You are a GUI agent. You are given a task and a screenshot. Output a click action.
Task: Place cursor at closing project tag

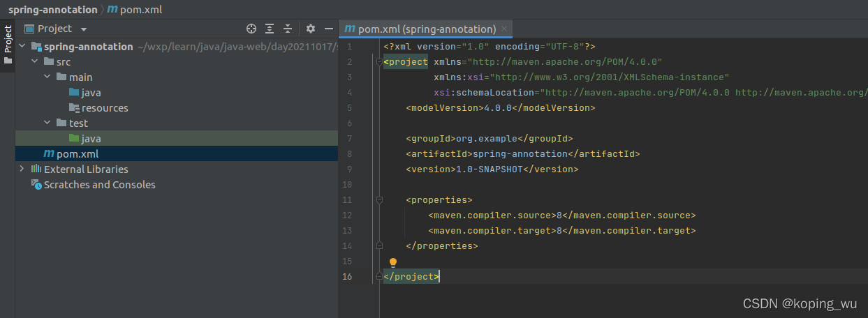(x=411, y=277)
